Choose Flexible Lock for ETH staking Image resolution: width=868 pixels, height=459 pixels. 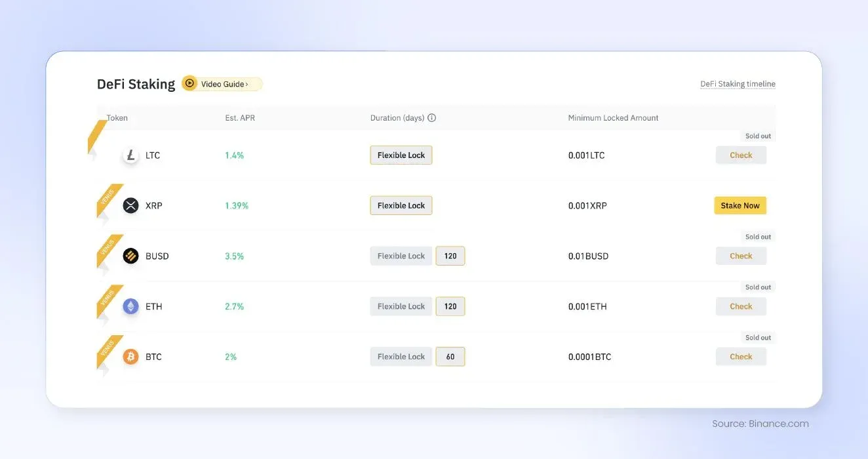coord(401,306)
